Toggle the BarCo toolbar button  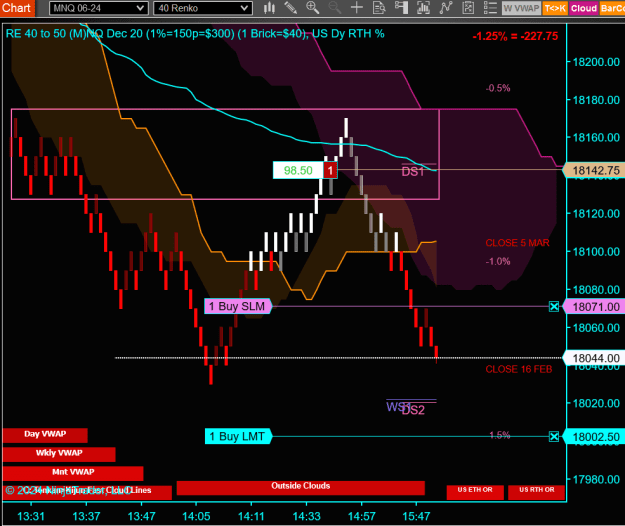point(612,8)
